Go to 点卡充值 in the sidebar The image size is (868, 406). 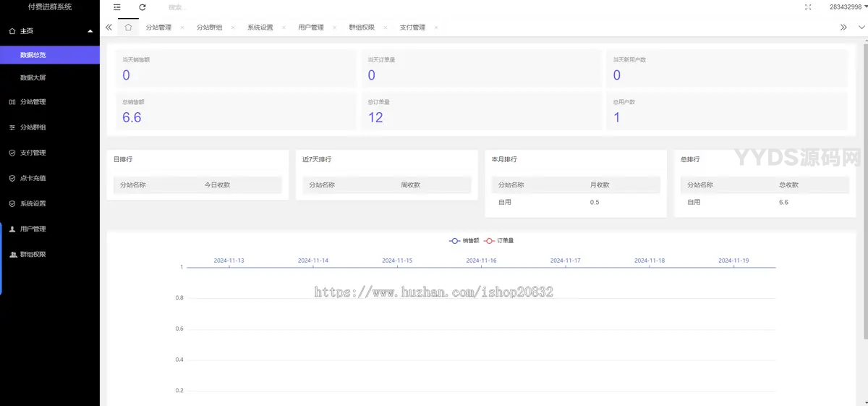(33, 178)
